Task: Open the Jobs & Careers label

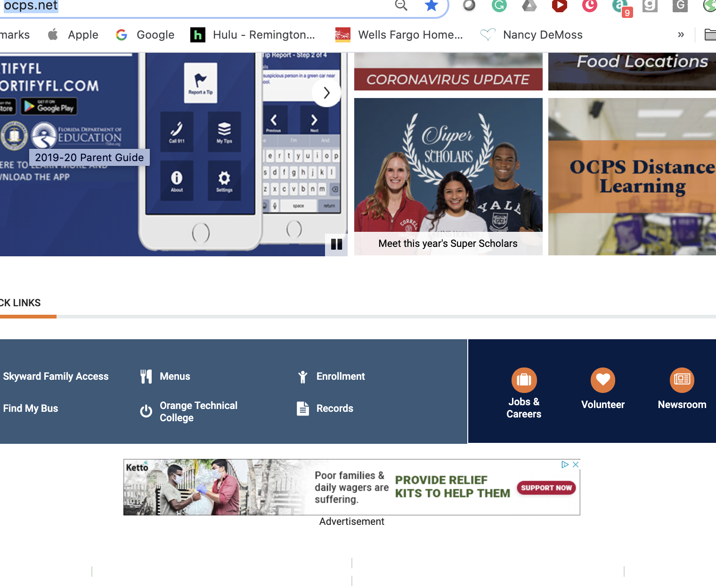Action: coord(524,408)
